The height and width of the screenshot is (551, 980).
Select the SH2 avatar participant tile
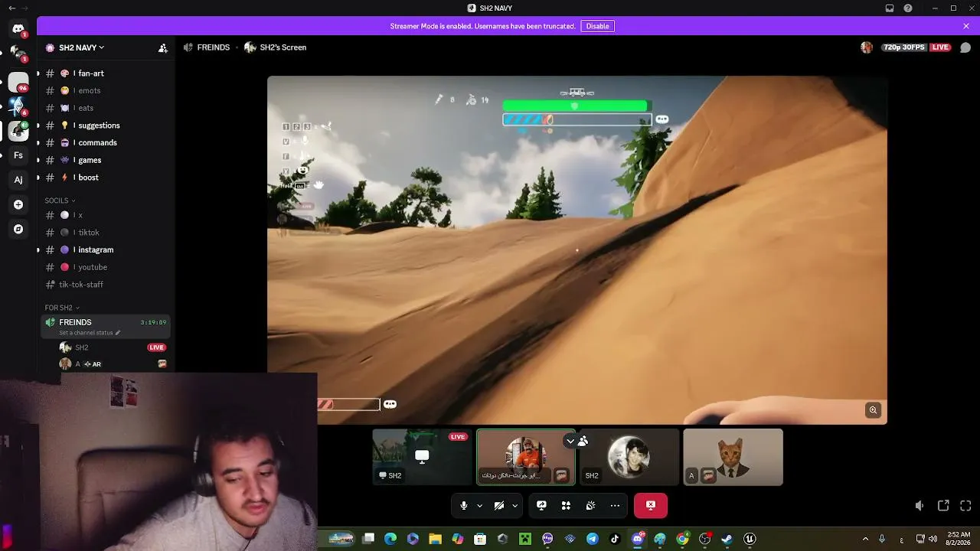pyautogui.click(x=629, y=457)
